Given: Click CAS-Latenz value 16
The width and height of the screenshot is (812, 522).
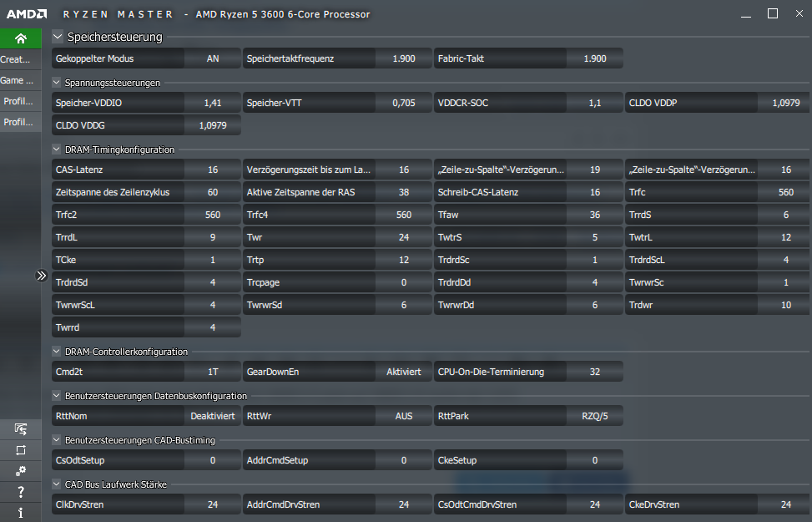Looking at the screenshot, I should [x=213, y=170].
